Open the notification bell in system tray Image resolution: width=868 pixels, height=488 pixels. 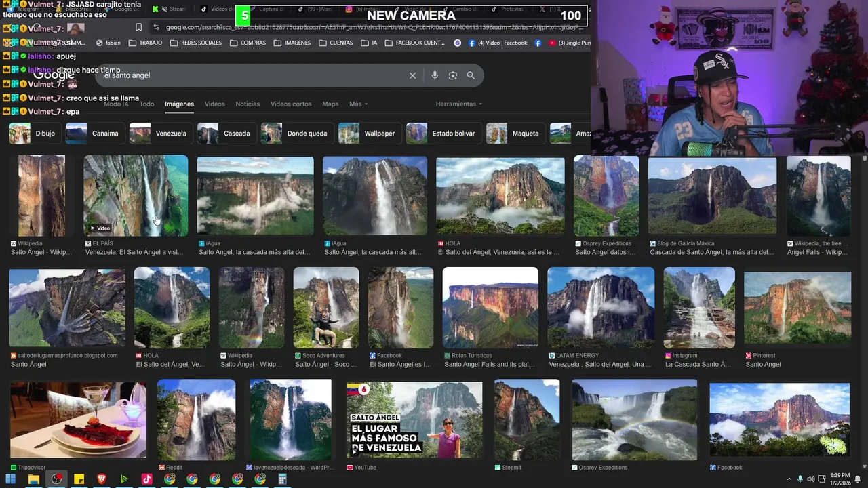tap(858, 479)
